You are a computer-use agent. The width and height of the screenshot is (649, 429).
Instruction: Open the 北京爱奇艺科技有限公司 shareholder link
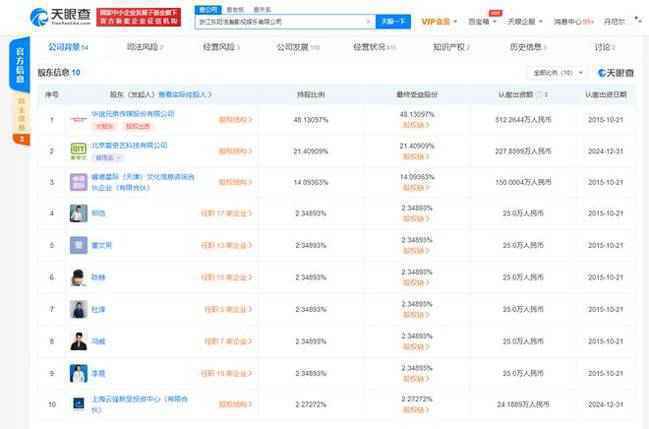(129, 145)
